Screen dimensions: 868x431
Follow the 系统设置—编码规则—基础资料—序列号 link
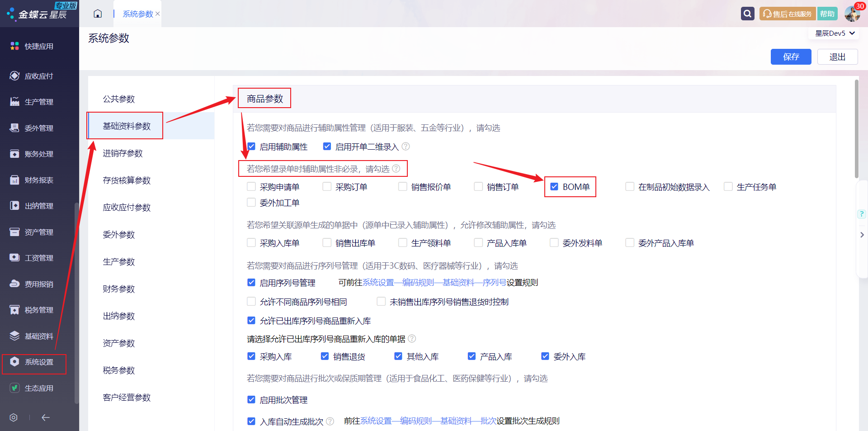[x=434, y=283]
